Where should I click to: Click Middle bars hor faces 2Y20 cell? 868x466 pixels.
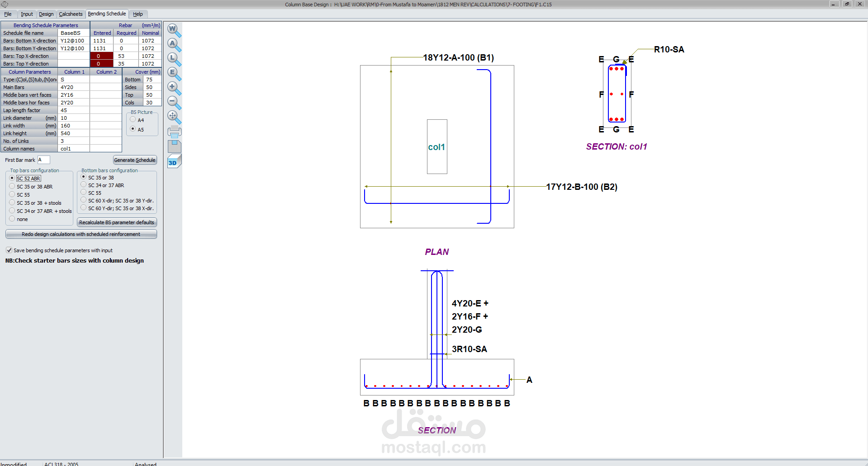(74, 103)
